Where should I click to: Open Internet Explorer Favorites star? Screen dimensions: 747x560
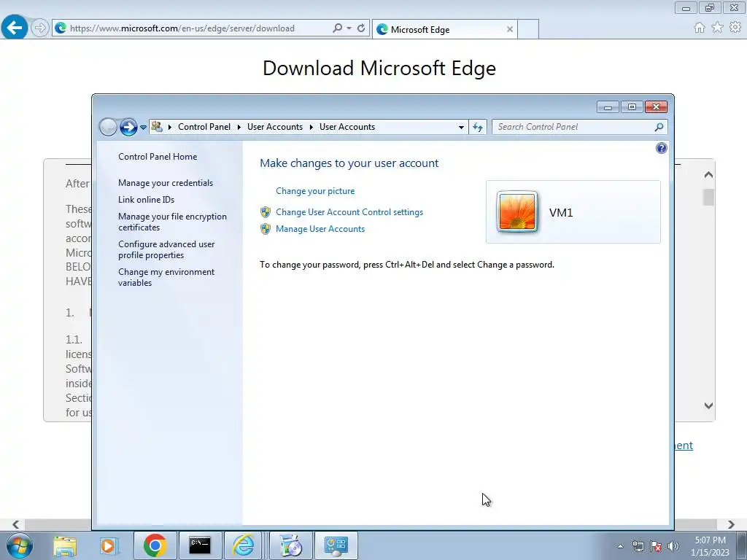coord(717,28)
